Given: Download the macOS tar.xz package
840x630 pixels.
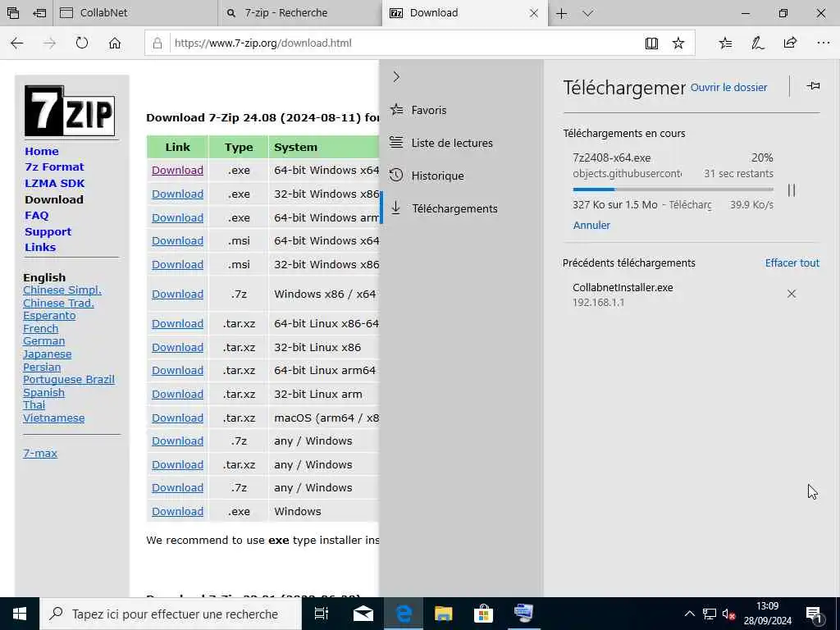Looking at the screenshot, I should point(177,418).
